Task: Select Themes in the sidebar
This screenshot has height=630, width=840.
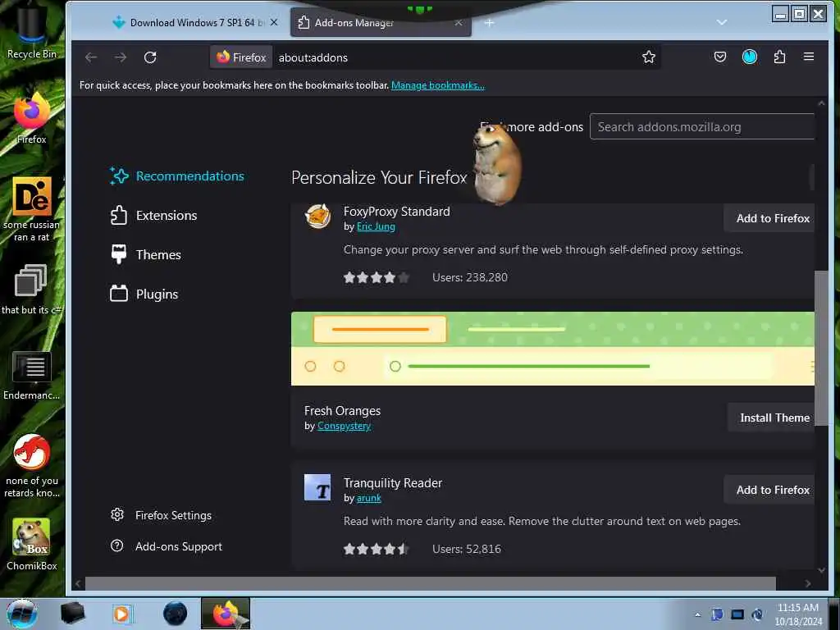Action: pyautogui.click(x=146, y=254)
